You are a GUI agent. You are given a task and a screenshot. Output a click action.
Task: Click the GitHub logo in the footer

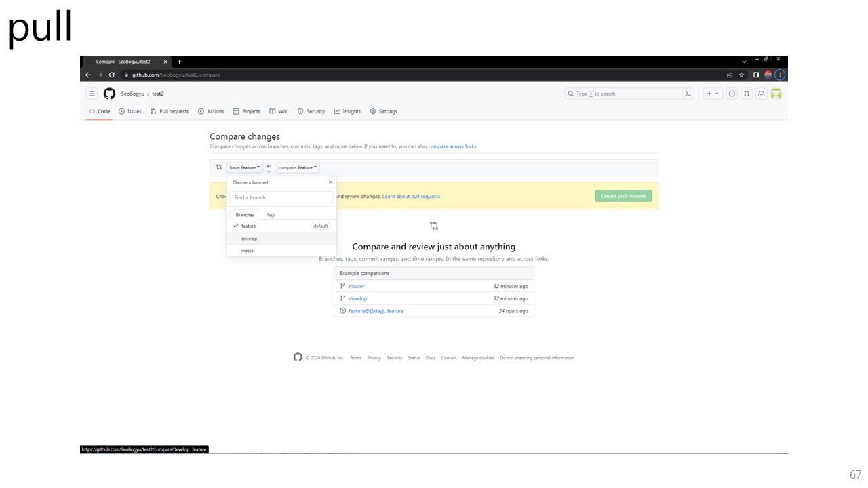coord(298,357)
